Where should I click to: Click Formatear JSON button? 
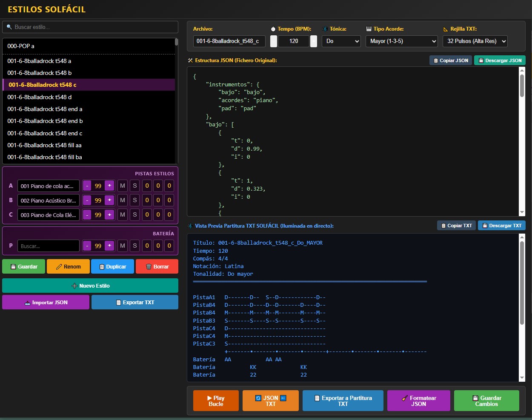[x=419, y=401]
